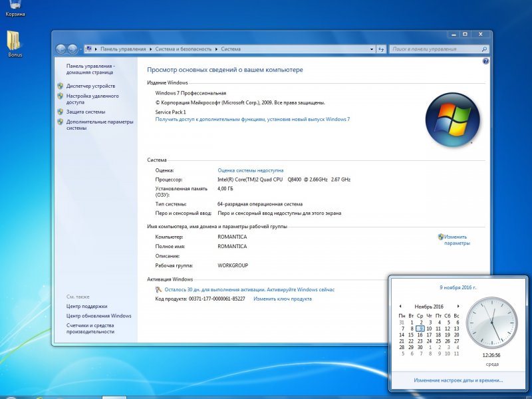Click the 9 ноября 2016 г. date link

pyautogui.click(x=458, y=287)
